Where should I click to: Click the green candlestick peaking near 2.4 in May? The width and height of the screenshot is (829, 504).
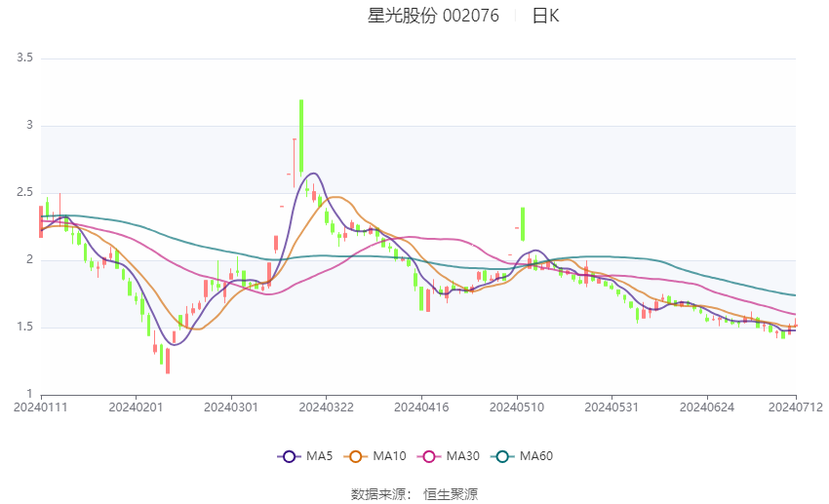[x=523, y=224]
